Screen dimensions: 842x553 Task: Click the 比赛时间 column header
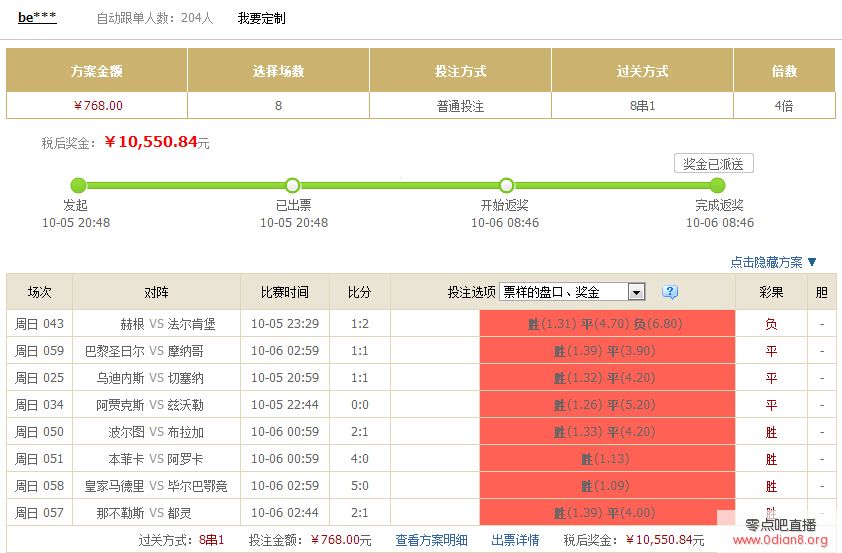pos(285,292)
